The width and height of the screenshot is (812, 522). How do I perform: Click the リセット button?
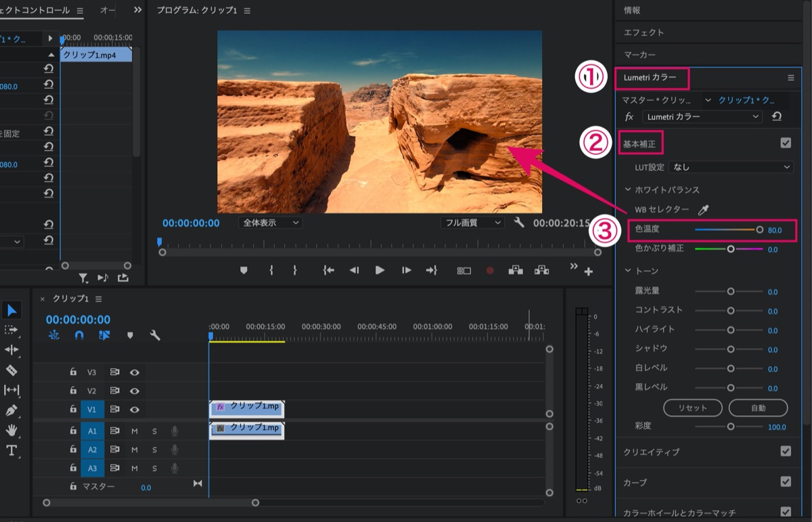point(693,408)
